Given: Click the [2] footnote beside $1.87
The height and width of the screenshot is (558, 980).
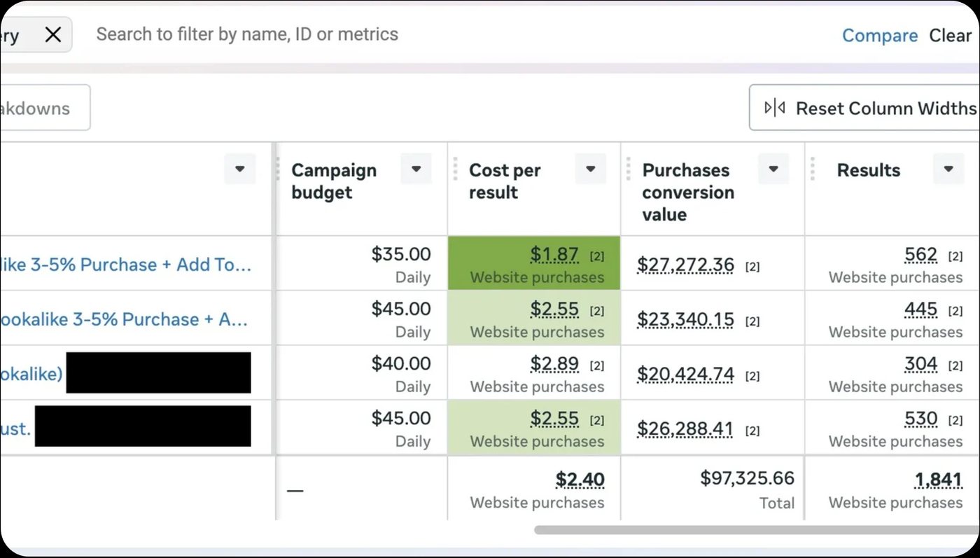Looking at the screenshot, I should (596, 257).
